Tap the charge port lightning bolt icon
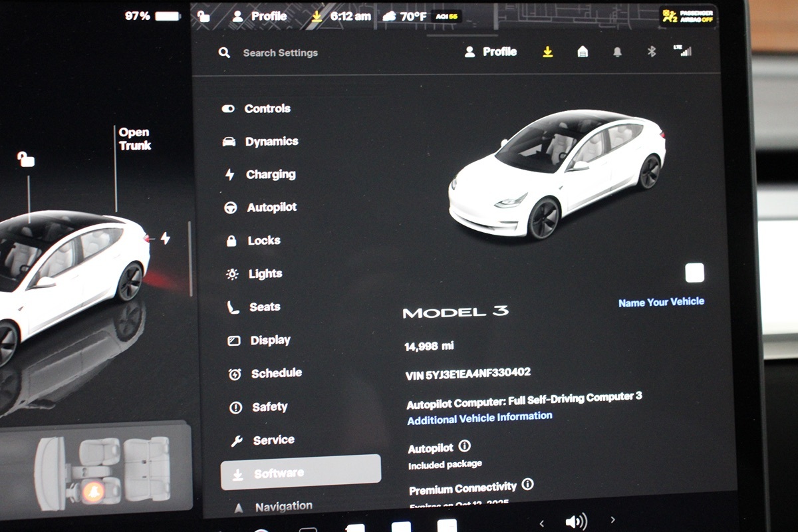Viewport: 798px width, 532px height. 165,238
